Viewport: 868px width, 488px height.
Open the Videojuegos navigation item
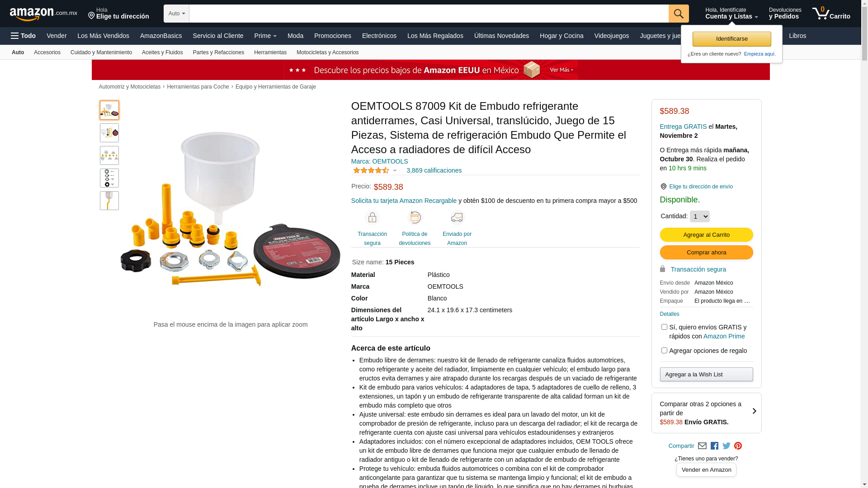[611, 36]
